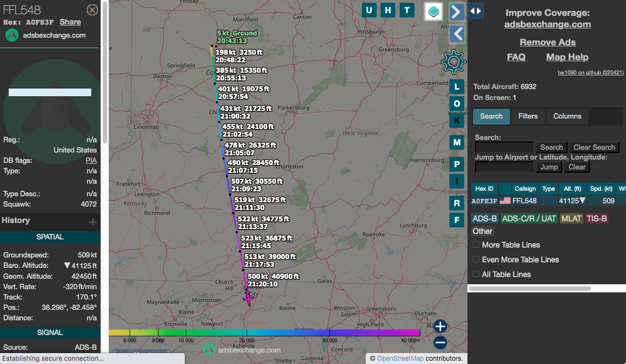Screen dimensions: 626x364
Task: Enable Even More Table Lines checkbox
Action: click(476, 259)
